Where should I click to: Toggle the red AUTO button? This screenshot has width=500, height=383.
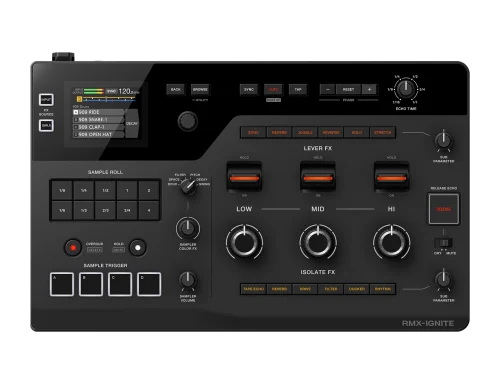(273, 90)
